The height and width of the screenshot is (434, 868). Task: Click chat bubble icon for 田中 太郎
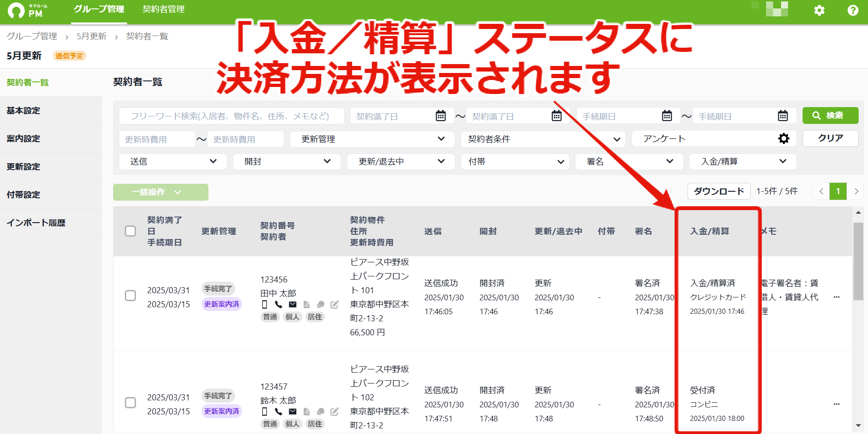321,304
